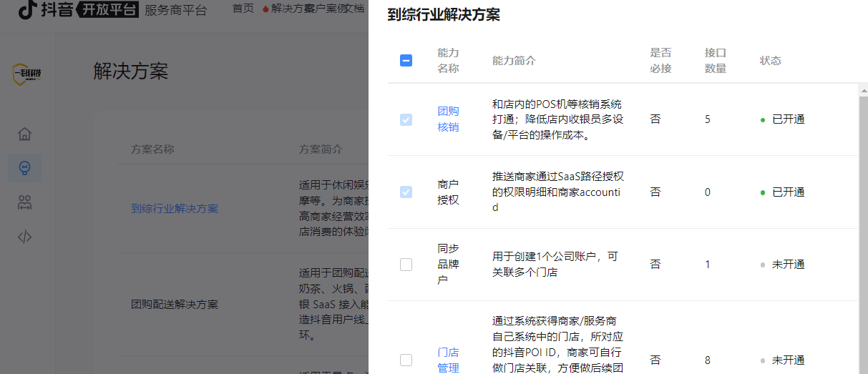Screen dimensions: 868x374
Task: Click the 服务商平台 header text
Action: [176, 10]
